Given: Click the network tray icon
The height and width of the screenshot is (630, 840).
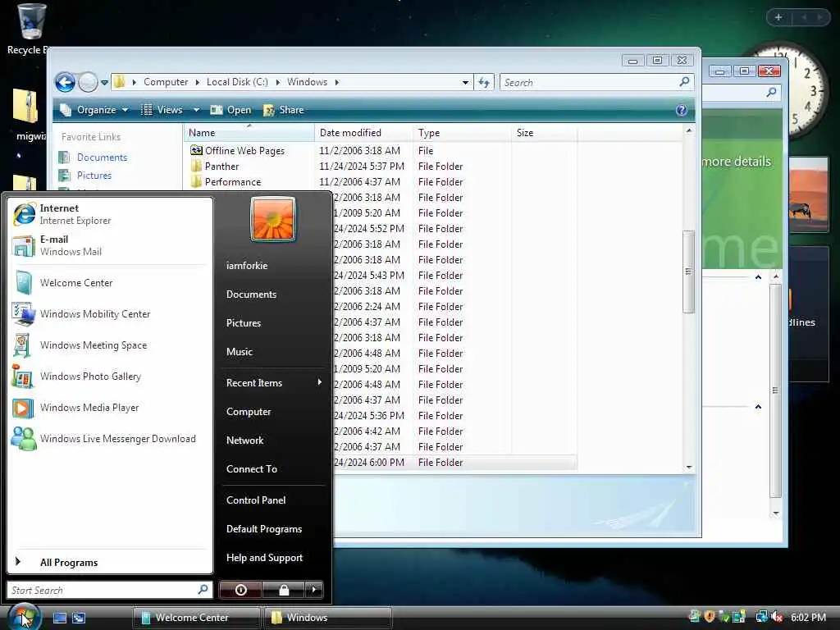Looking at the screenshot, I should (761, 617).
